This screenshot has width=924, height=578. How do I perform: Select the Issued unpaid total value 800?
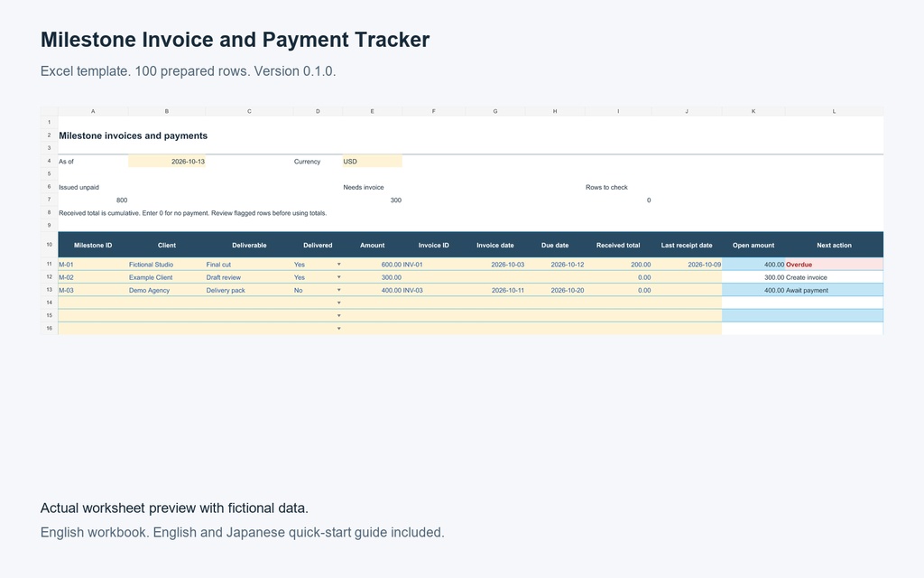pyautogui.click(x=93, y=200)
